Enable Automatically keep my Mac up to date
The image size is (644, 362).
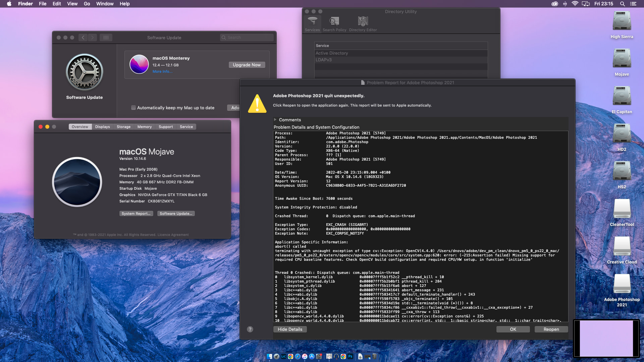click(133, 108)
